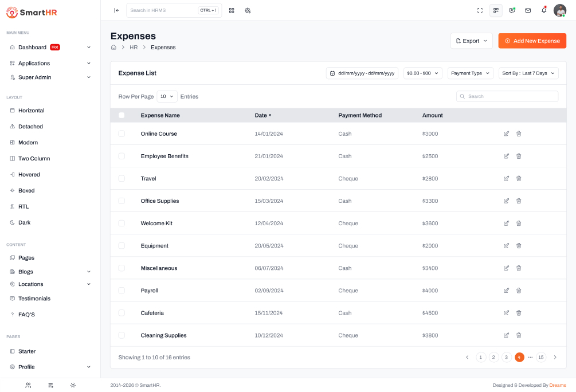This screenshot has height=392, width=576.
Task: Click the expense list Search field
Action: tap(507, 97)
